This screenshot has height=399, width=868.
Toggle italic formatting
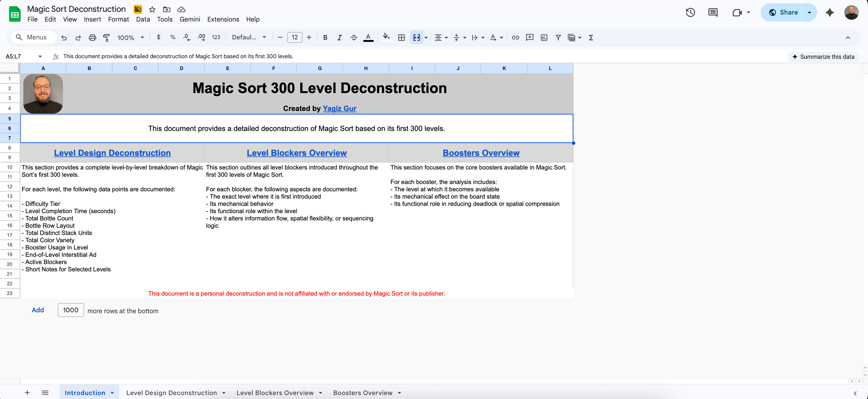pos(339,37)
